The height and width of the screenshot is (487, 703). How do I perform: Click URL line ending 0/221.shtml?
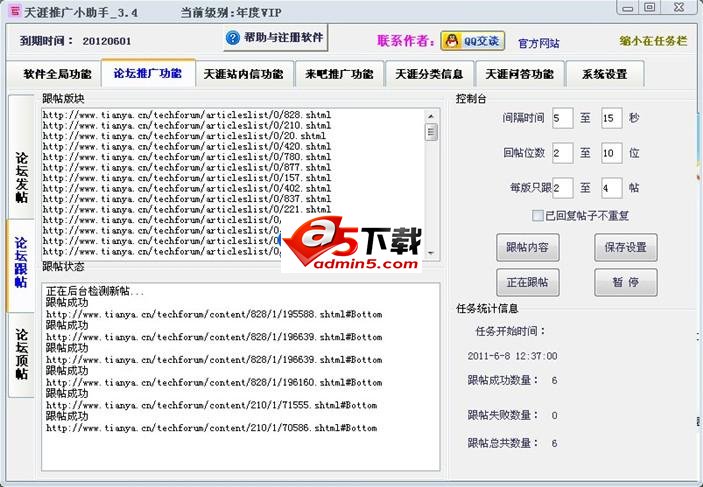(187, 209)
